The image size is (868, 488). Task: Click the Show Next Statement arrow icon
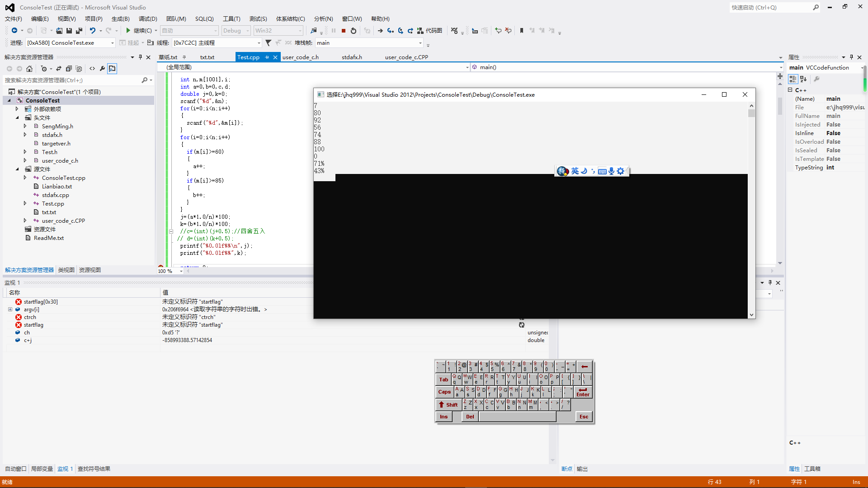(380, 31)
